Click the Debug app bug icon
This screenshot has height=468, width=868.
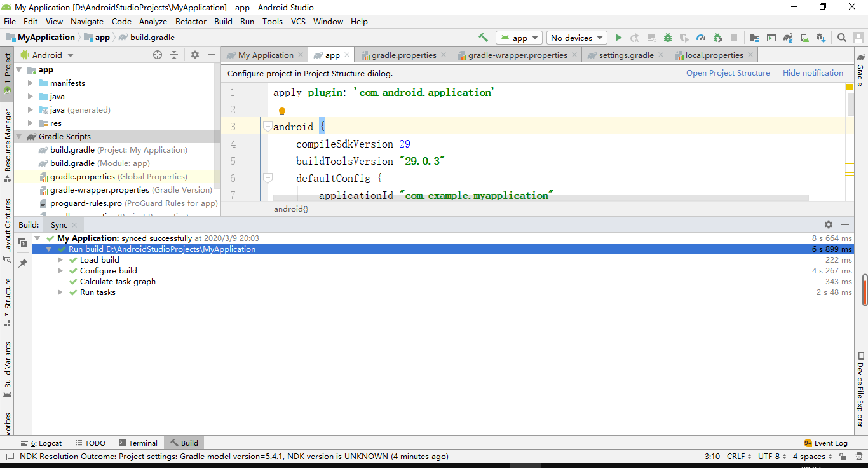(x=668, y=38)
